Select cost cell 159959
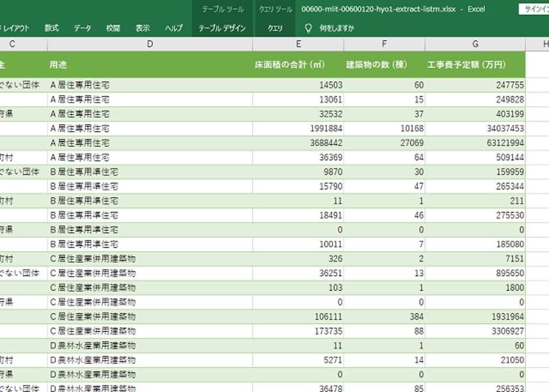This screenshot has height=392, width=549. 475,172
